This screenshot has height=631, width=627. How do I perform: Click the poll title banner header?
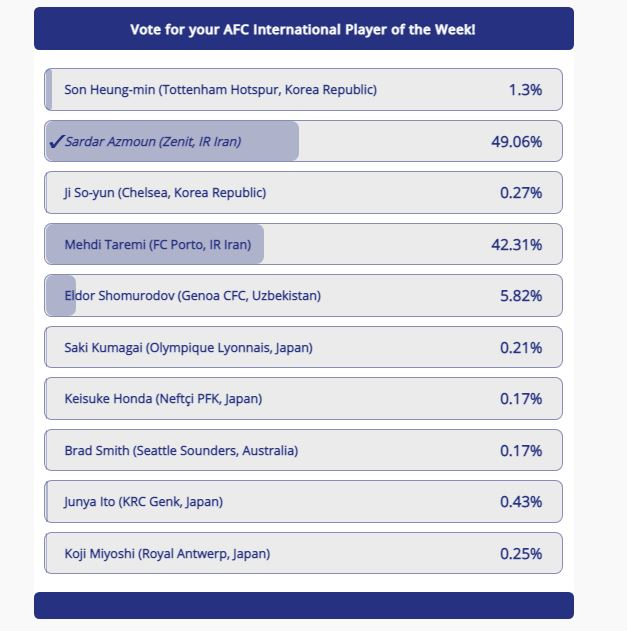point(304,29)
